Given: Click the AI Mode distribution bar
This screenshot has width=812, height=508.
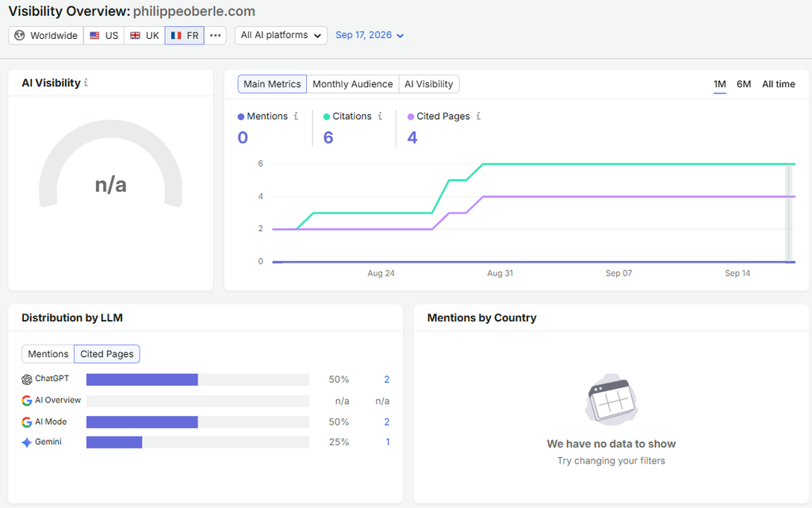Looking at the screenshot, I should click(x=197, y=422).
